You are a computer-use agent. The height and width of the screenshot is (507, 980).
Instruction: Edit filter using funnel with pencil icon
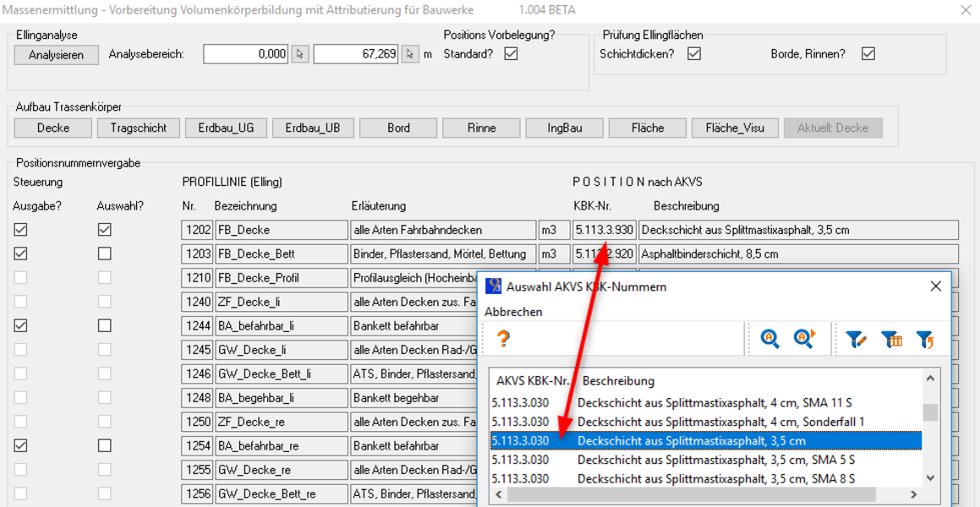pos(857,339)
